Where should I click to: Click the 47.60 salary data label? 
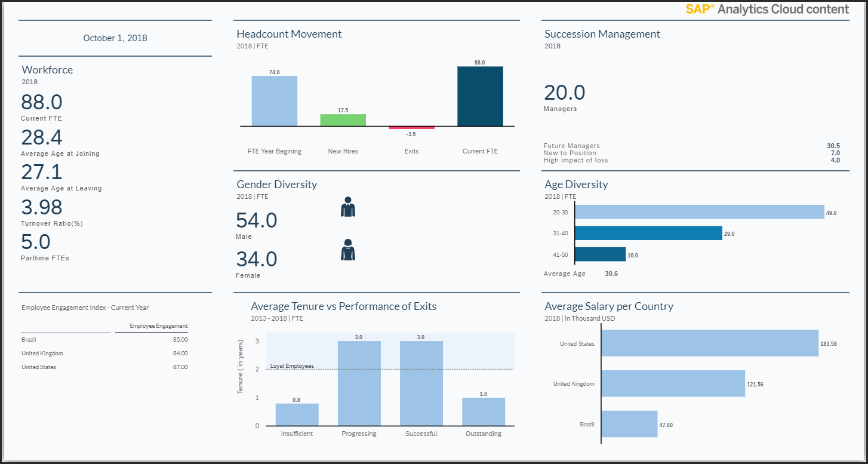[666, 425]
